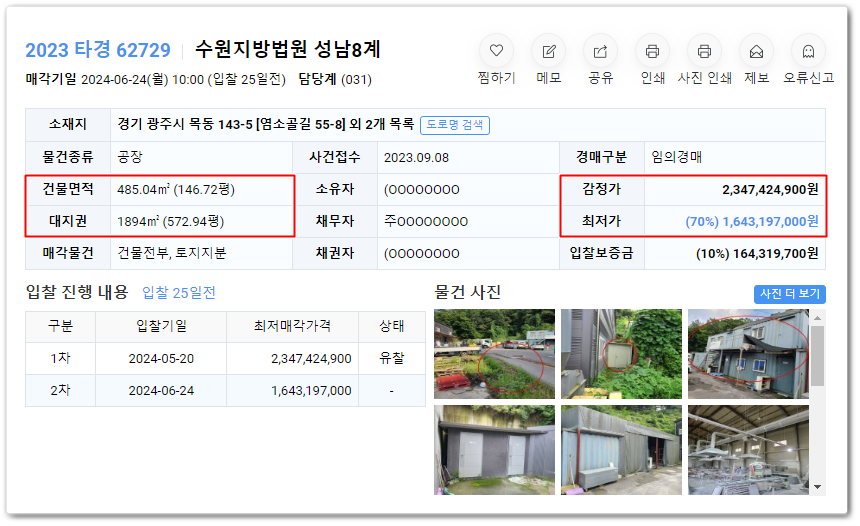The width and height of the screenshot is (860, 526).
Task: Click the 제보 report icon
Action: click(756, 51)
